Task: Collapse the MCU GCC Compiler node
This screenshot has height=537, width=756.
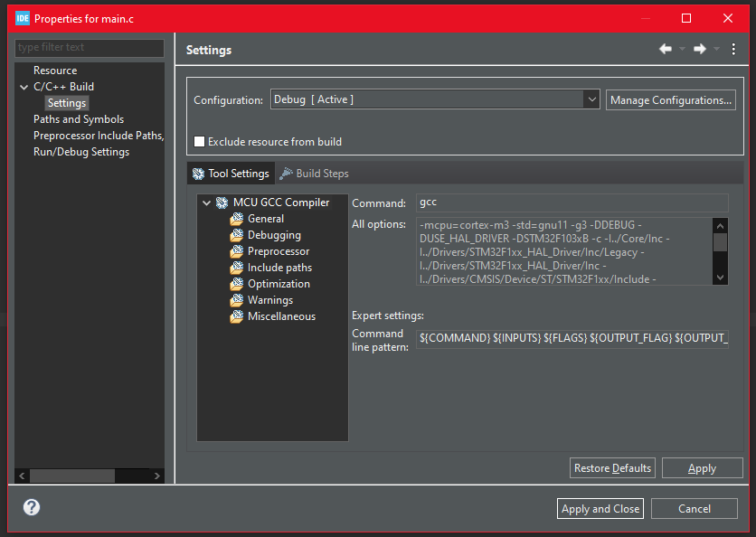Action: pyautogui.click(x=206, y=203)
